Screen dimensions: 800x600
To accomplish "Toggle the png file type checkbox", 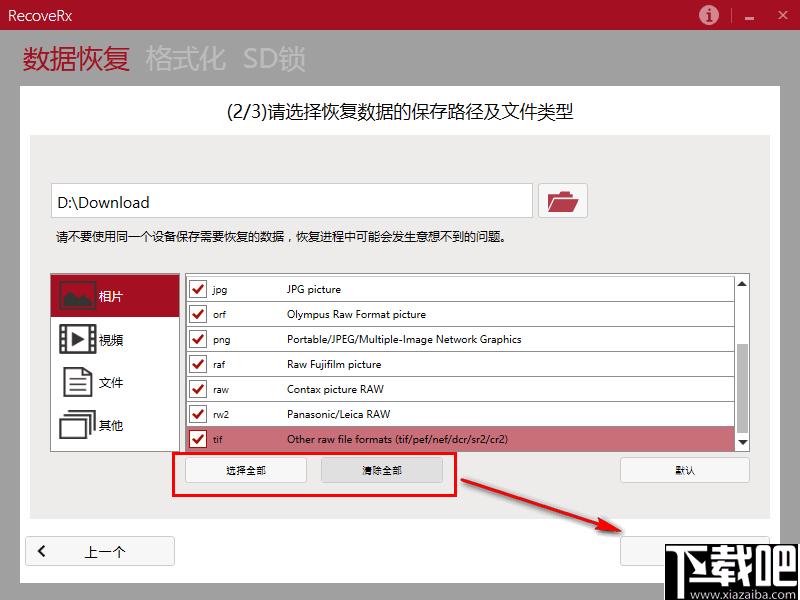I will click(197, 339).
